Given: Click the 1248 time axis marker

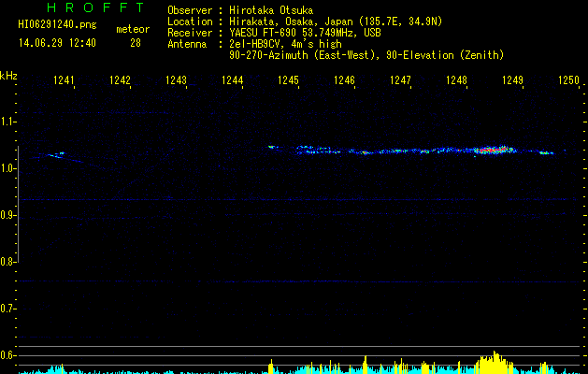Looking at the screenshot, I should coord(456,79).
